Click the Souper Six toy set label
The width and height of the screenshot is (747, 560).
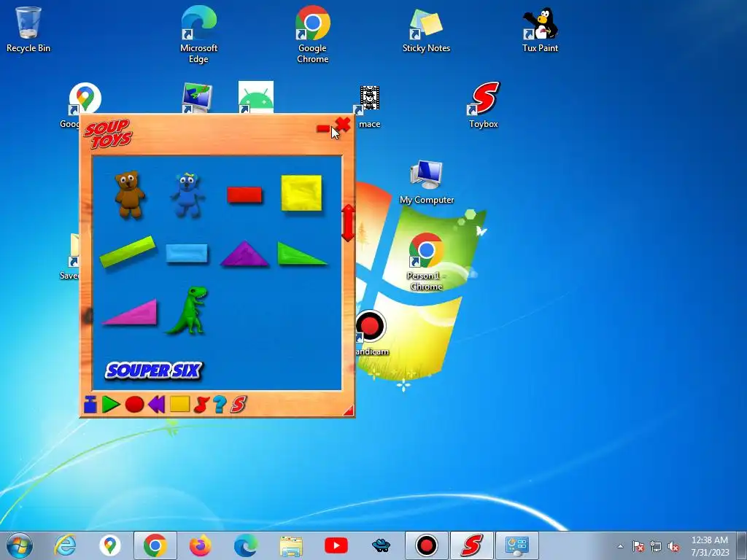[x=153, y=370]
